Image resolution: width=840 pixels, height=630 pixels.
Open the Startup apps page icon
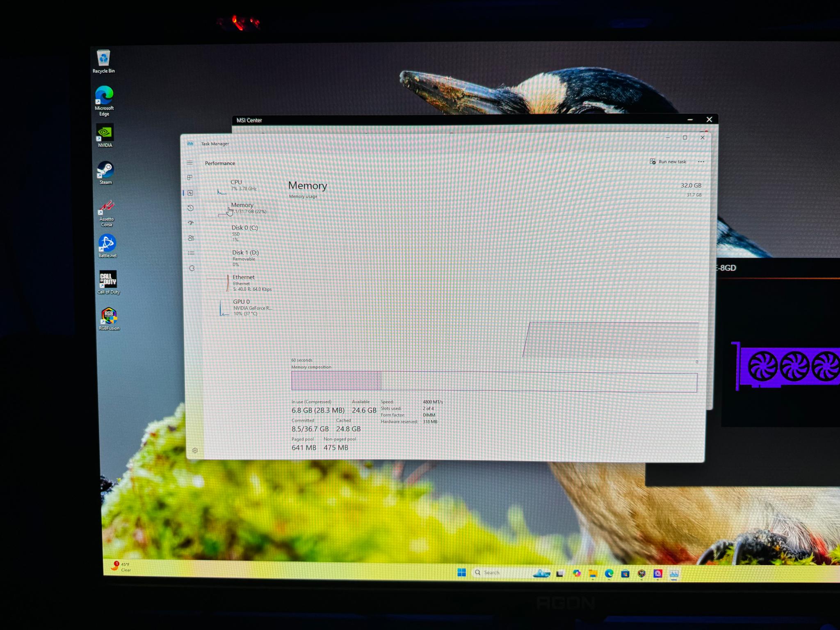[191, 223]
